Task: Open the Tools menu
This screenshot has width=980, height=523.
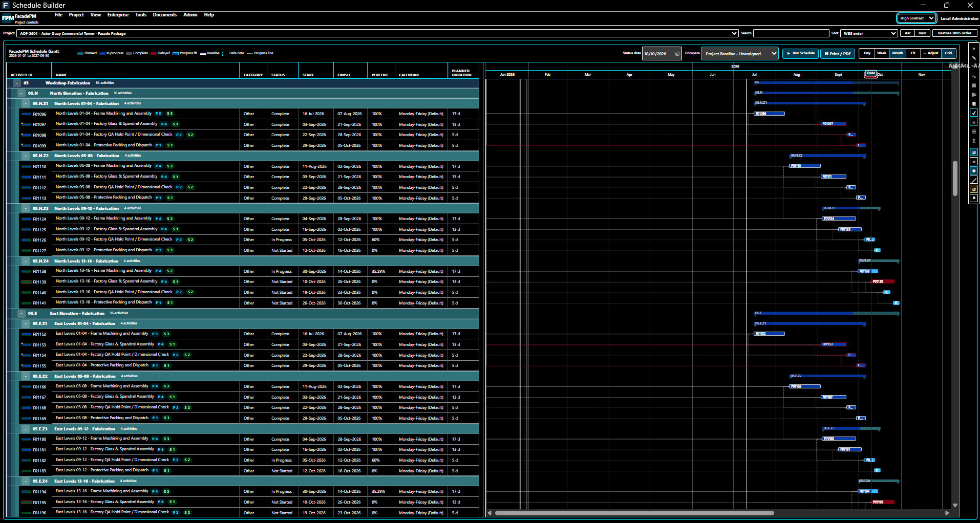Action: (x=141, y=15)
